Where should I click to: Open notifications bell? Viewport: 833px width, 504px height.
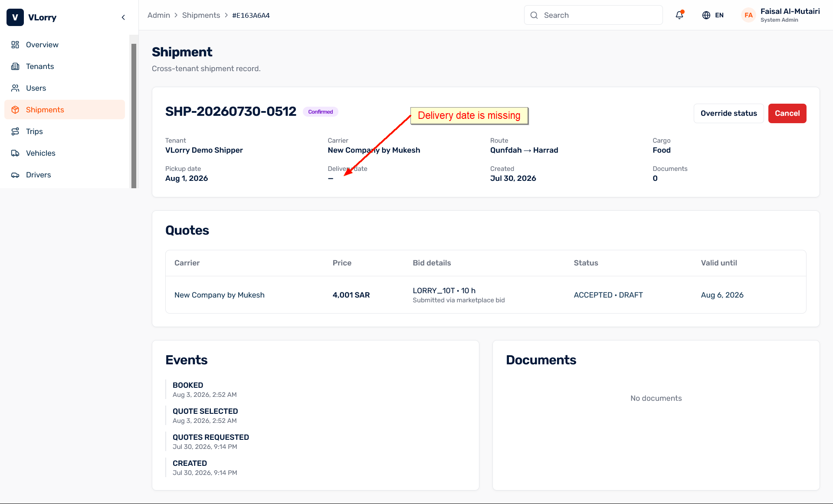679,15
